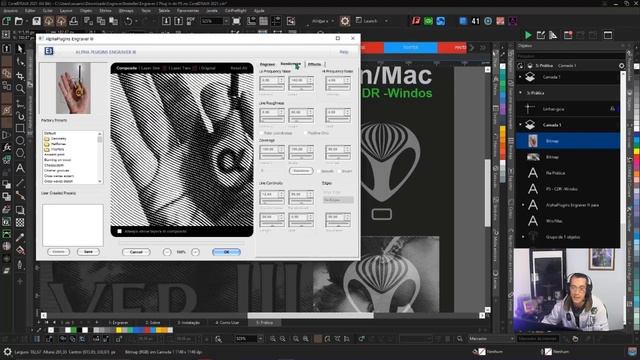Collapse the 5: Prática page in Objects
This screenshot has width=640, height=360.
coord(520,93)
